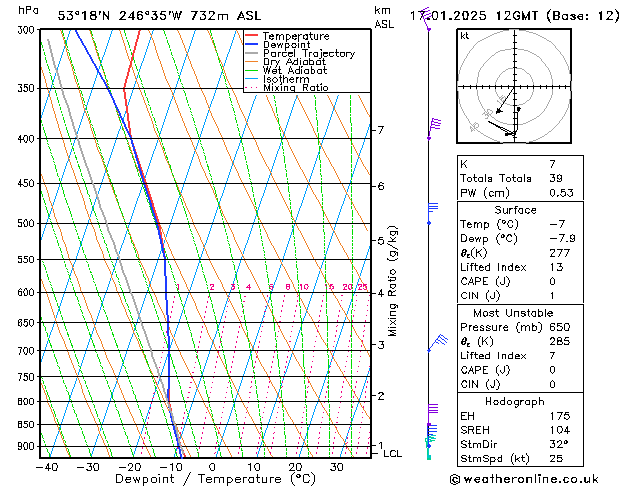Click the Hodograph section header
Viewport: 629px width, 486px height.
(x=514, y=401)
